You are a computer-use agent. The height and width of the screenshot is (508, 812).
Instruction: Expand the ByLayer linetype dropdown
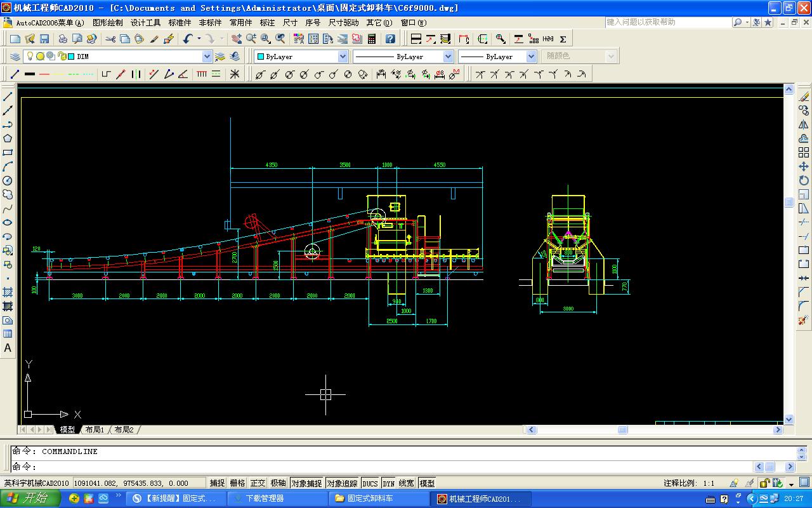click(448, 57)
